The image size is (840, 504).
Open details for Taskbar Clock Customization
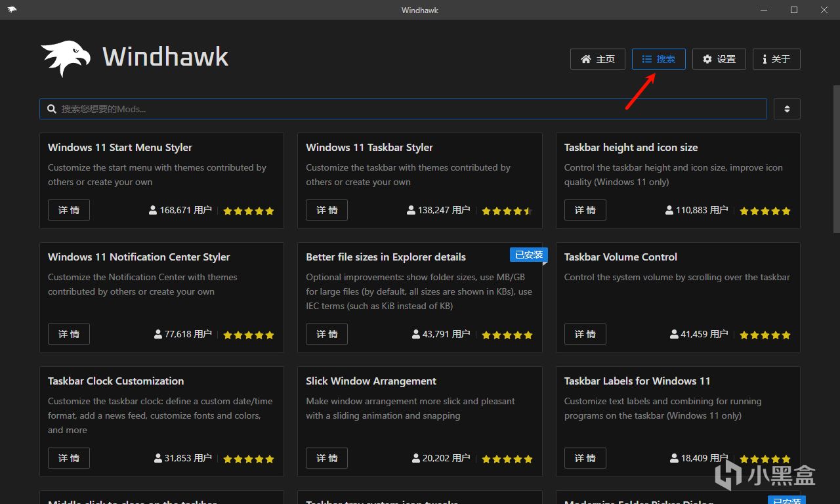point(69,458)
